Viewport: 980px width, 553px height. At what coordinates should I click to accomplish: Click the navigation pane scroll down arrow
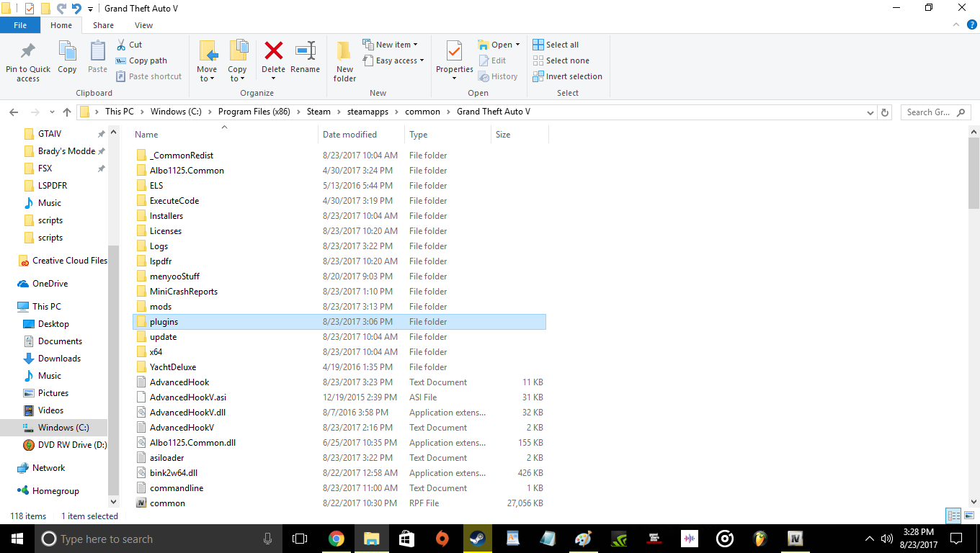click(x=113, y=501)
